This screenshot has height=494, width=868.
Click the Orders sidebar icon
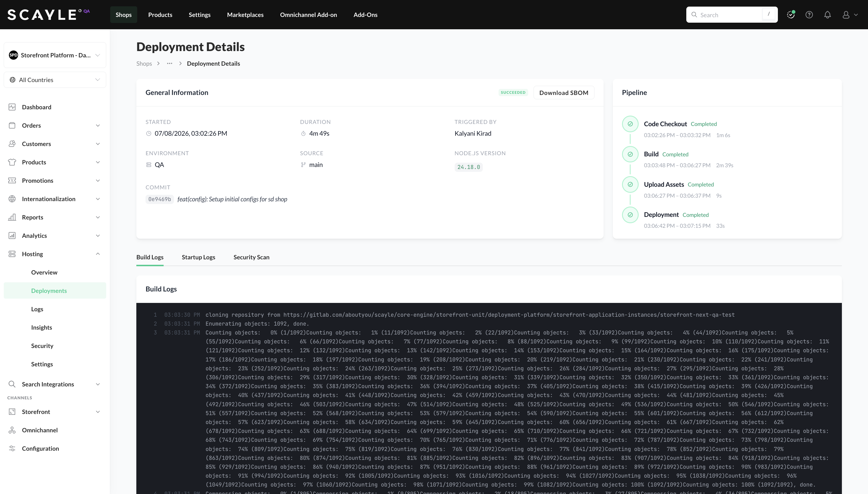pos(12,125)
